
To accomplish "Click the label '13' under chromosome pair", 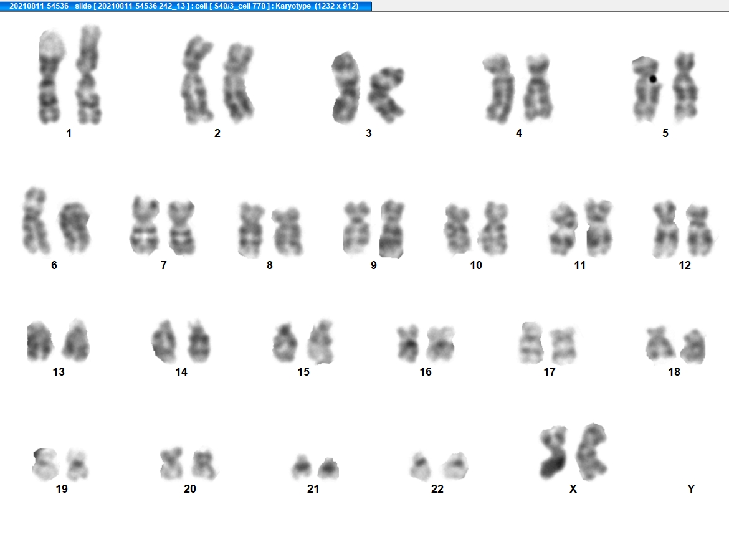I will 59,372.
